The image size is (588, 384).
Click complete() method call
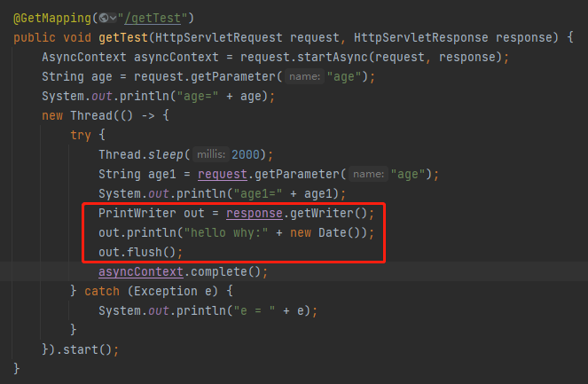tap(226, 271)
